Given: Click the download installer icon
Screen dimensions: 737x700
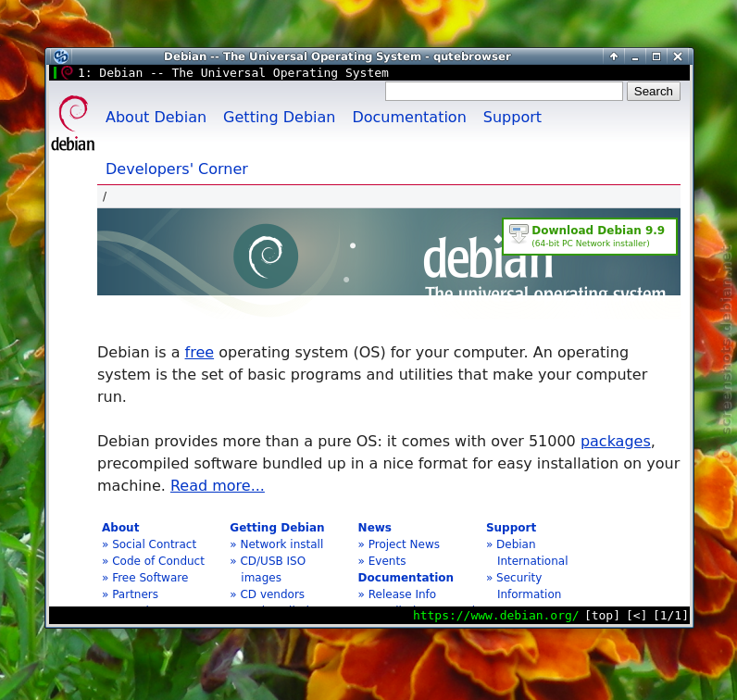Looking at the screenshot, I should coord(518,233).
